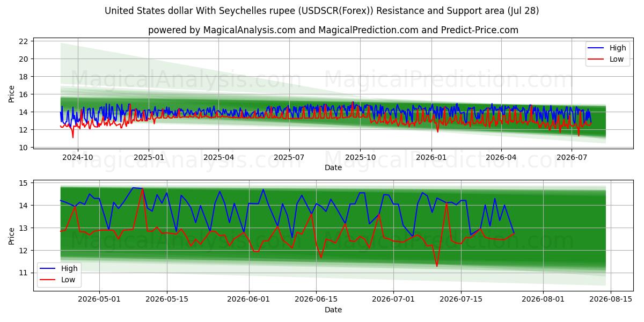Click the '2026-05-01' tick label

(x=99, y=299)
